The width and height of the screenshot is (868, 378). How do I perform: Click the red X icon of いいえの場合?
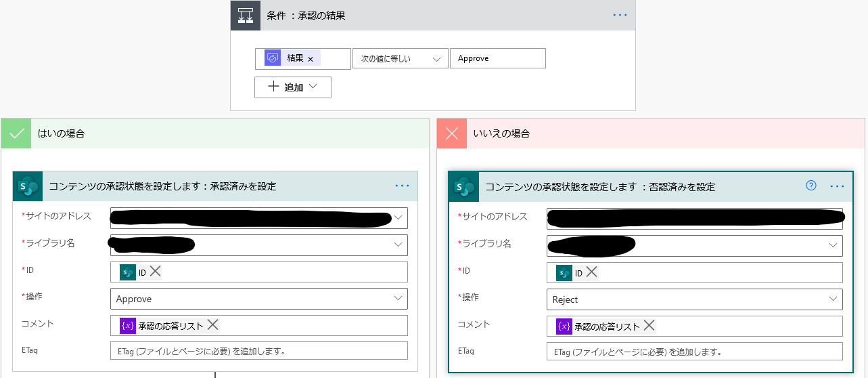(x=452, y=133)
